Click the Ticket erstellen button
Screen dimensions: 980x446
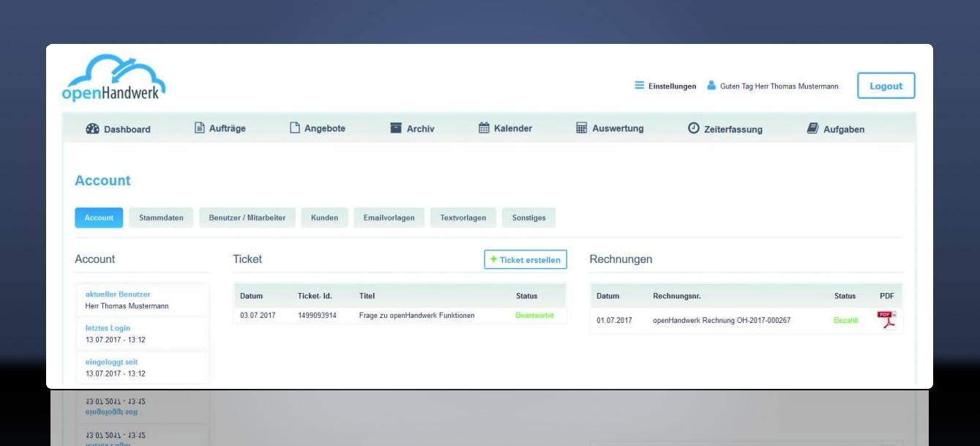pyautogui.click(x=525, y=259)
